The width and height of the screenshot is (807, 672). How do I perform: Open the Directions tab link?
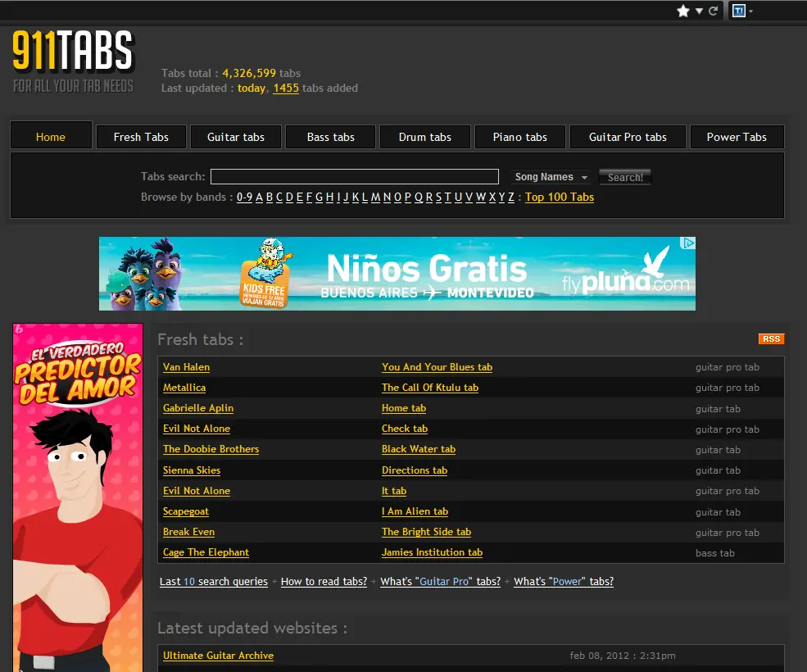tap(415, 470)
